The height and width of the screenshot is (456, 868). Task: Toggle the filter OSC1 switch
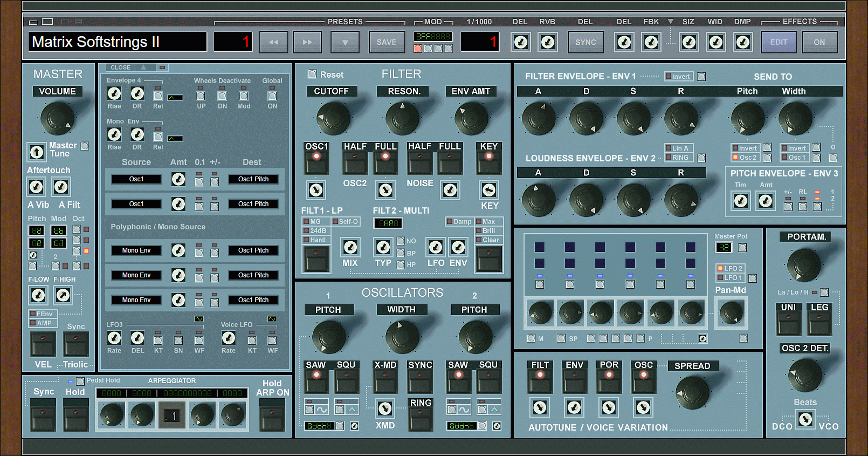316,162
